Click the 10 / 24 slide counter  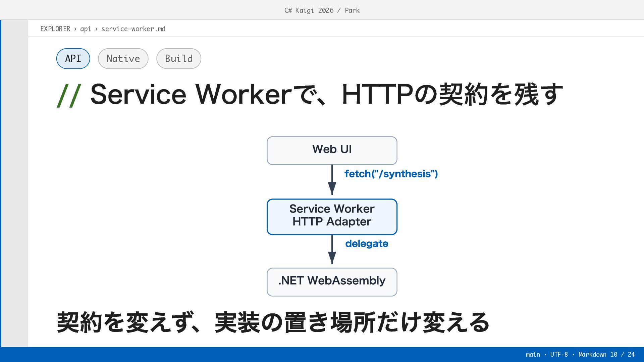point(623,355)
